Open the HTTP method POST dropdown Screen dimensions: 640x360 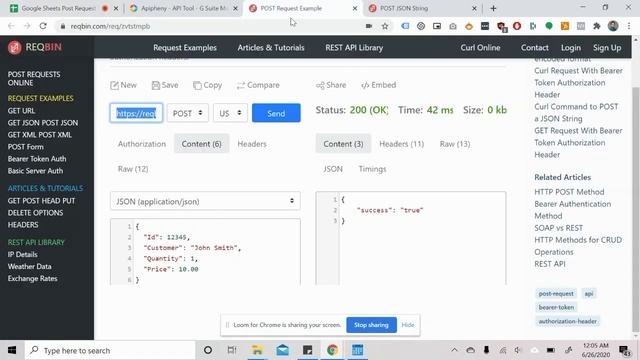click(187, 113)
